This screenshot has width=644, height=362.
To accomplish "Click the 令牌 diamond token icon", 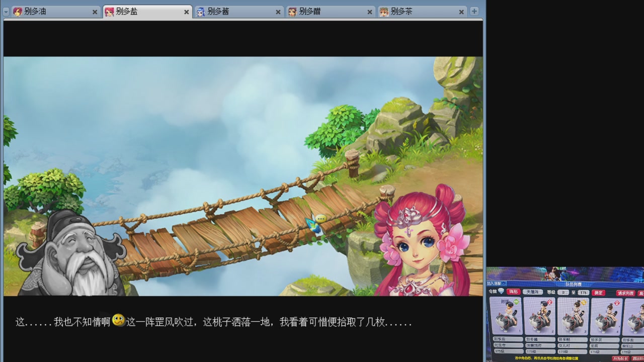I will click(501, 292).
